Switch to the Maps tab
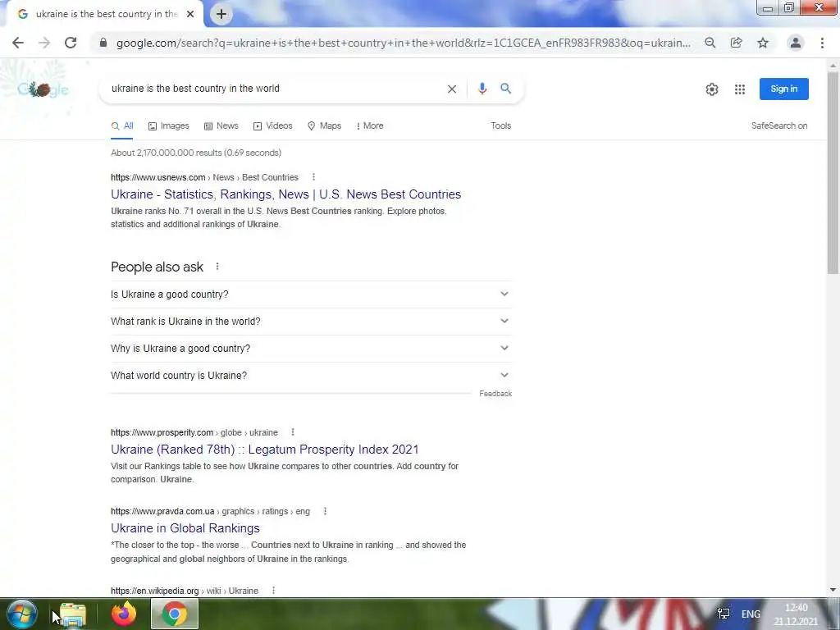The image size is (840, 630). [324, 126]
